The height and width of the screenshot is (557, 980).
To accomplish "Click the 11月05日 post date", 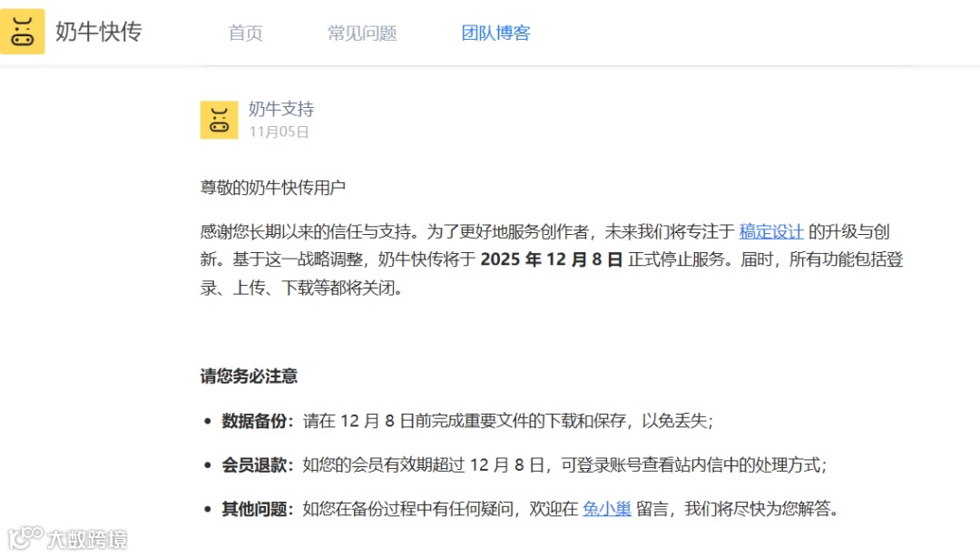I will (x=279, y=132).
